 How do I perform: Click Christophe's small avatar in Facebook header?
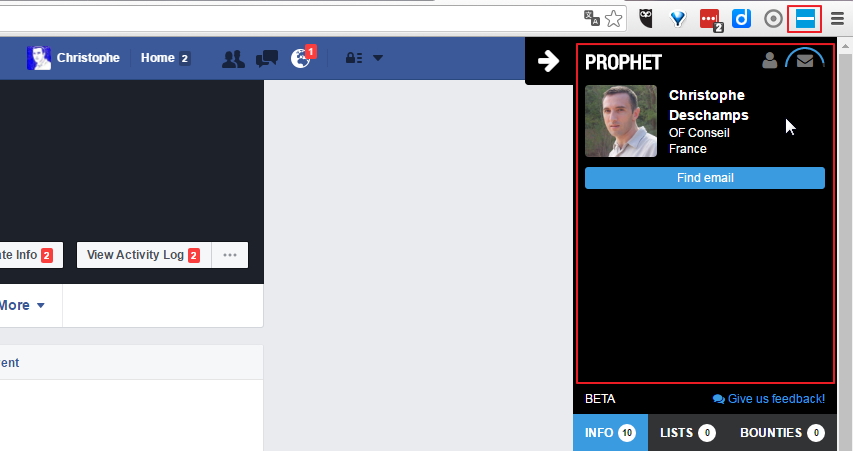(x=39, y=58)
